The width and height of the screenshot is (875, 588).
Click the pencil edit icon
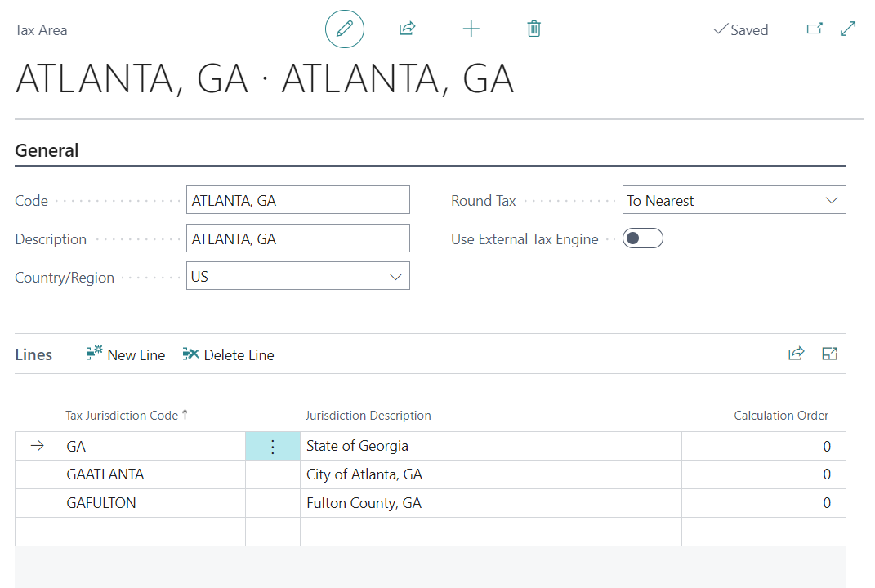pyautogui.click(x=345, y=29)
